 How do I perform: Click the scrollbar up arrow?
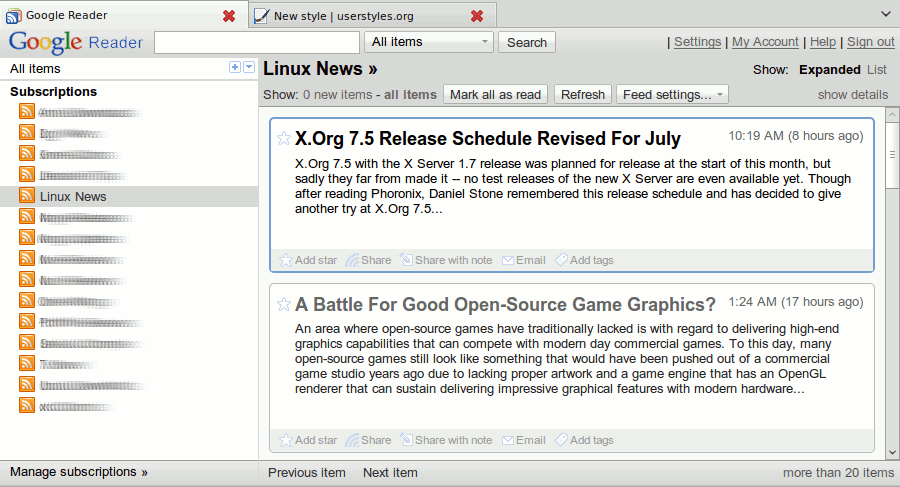892,115
